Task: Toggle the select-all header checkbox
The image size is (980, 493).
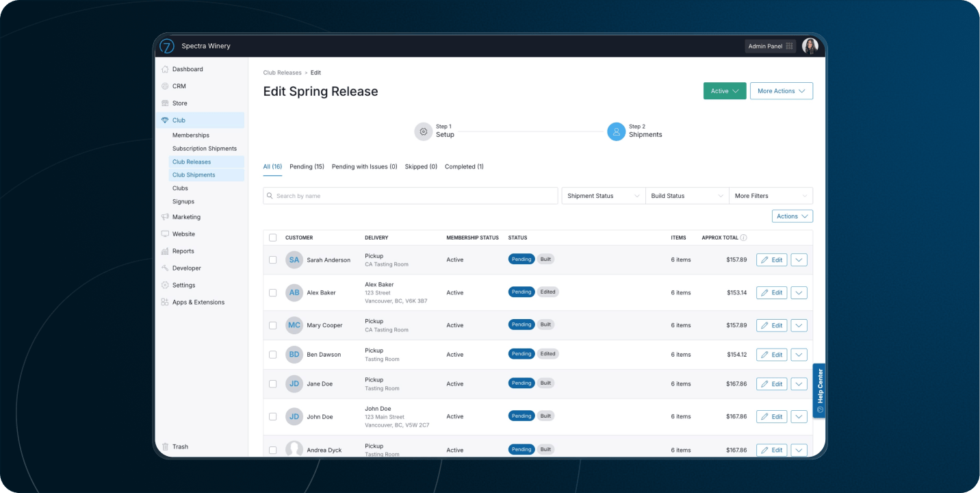Action: pos(273,238)
